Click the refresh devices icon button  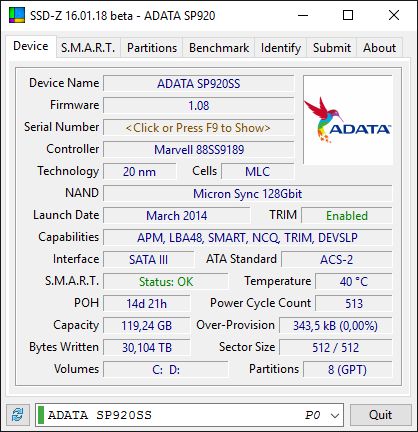pos(17,415)
